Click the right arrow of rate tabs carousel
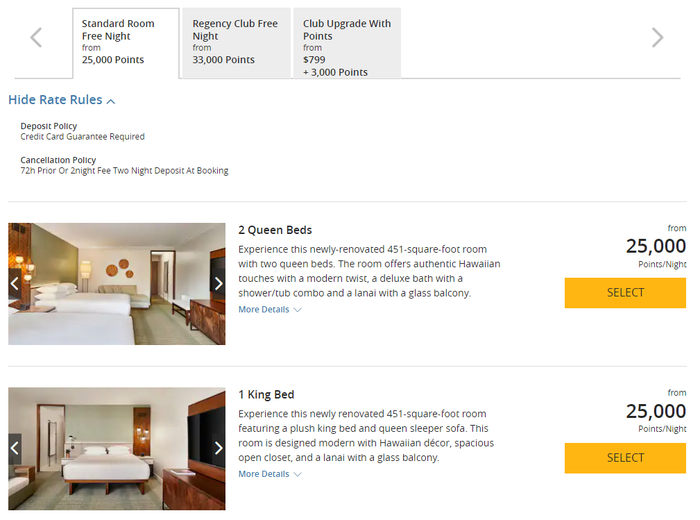This screenshot has height=520, width=700. click(x=657, y=37)
